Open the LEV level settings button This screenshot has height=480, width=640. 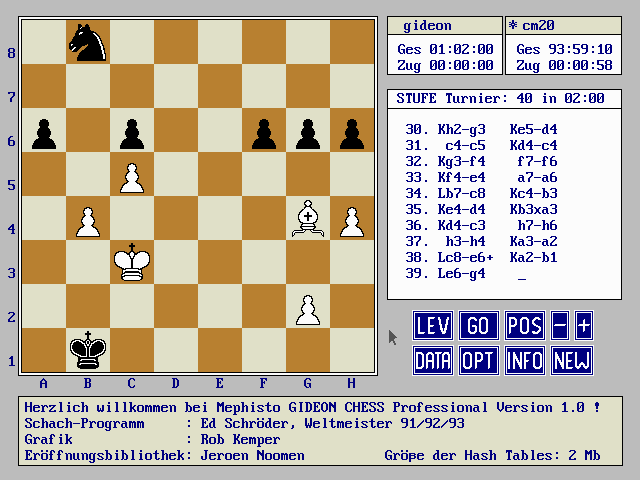(433, 325)
